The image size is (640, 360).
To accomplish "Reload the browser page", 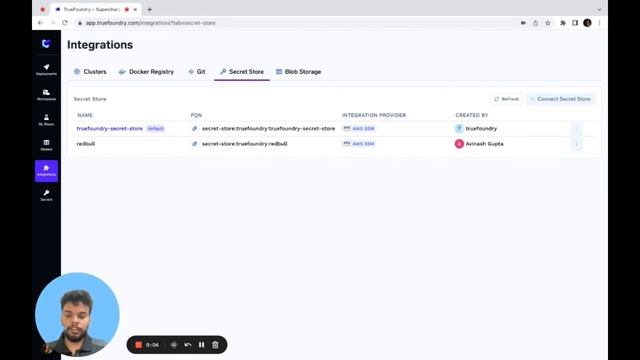I will tap(65, 23).
